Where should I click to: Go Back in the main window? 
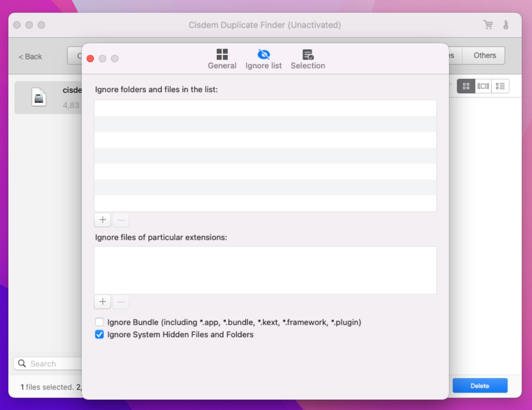click(x=30, y=56)
